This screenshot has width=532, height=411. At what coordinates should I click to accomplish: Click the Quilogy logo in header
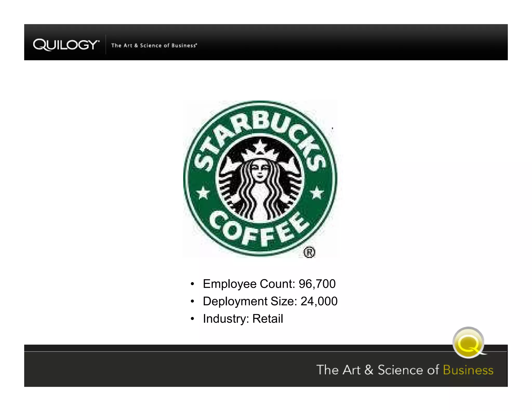click(x=66, y=45)
